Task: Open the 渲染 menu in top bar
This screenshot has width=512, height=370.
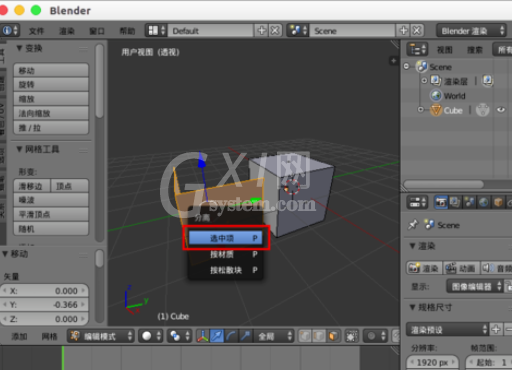Action: tap(67, 31)
